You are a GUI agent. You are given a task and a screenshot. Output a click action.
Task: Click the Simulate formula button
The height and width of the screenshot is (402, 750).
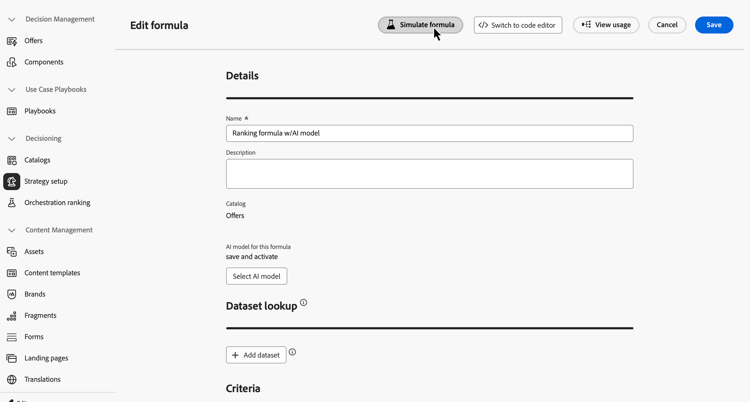(x=420, y=25)
